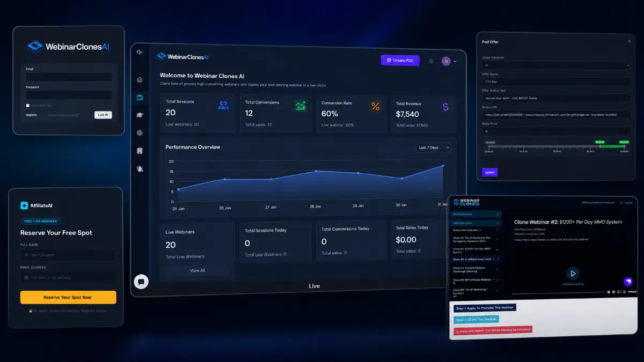The image size is (644, 362).
Task: Click the Sales Price field
Action: 556,131
